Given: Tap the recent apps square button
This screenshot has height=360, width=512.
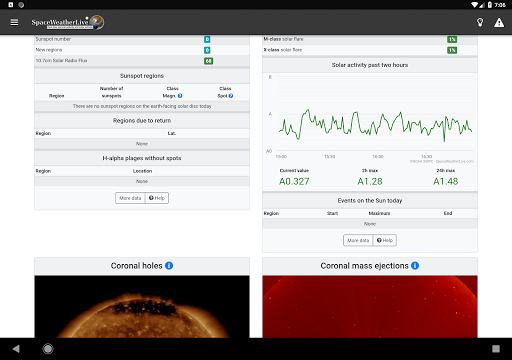Looking at the screenshot, I should (x=496, y=349).
